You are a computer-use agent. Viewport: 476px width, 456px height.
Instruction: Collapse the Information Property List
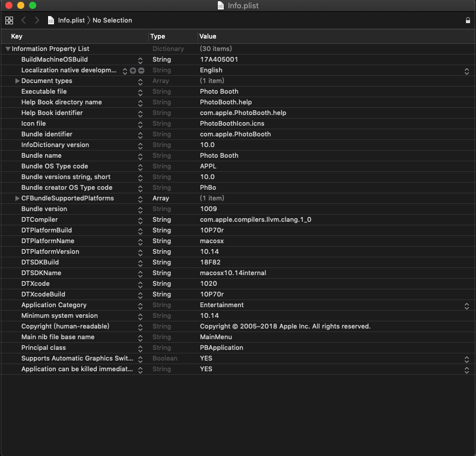coord(8,49)
